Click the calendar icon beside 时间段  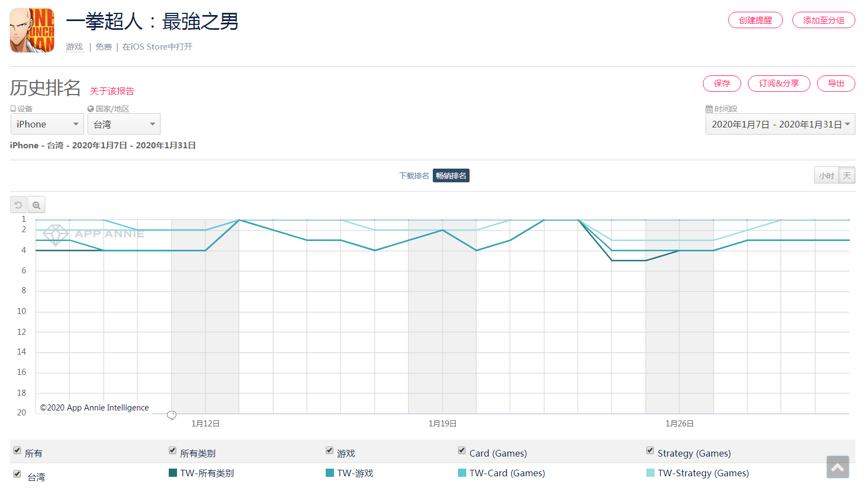coord(709,109)
